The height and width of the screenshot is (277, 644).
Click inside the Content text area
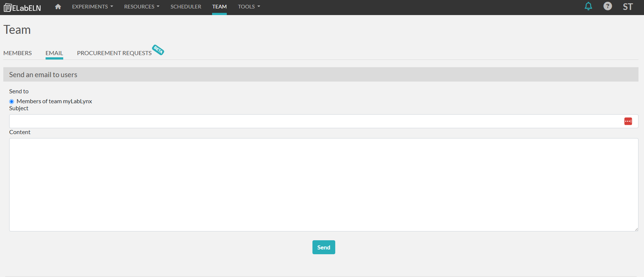click(323, 184)
